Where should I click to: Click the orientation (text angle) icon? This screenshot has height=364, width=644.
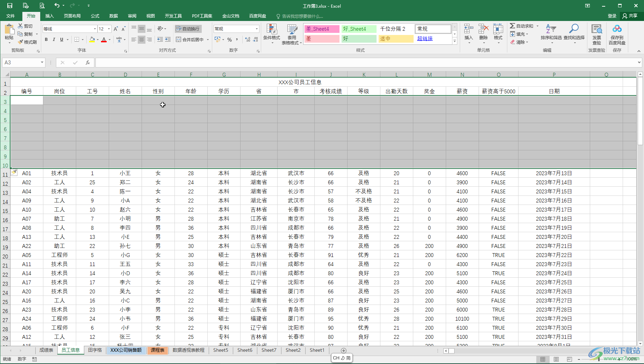click(x=160, y=29)
